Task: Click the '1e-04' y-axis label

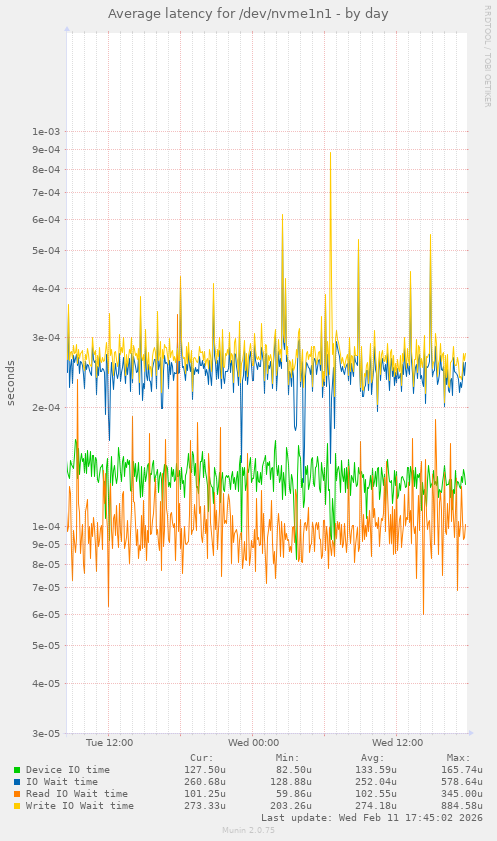Action: 46,526
